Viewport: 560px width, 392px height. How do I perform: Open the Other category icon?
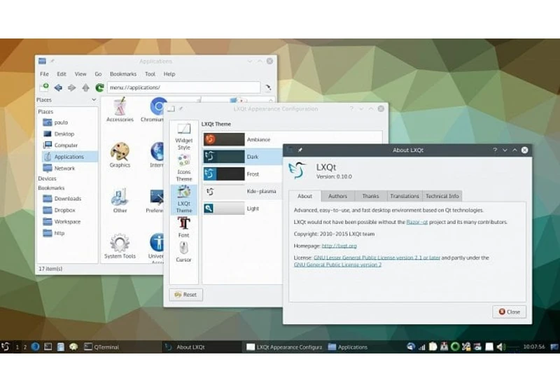pos(120,200)
